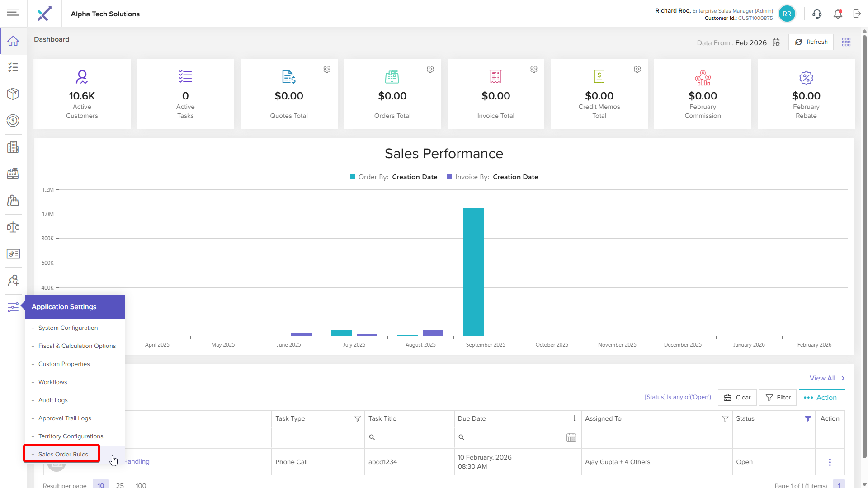Open the tasks checklist sidebar icon

[x=13, y=67]
